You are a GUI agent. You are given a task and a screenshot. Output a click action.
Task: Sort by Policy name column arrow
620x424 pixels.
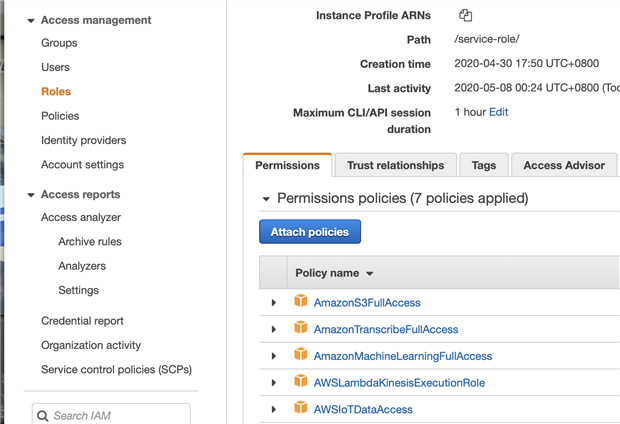(370, 274)
